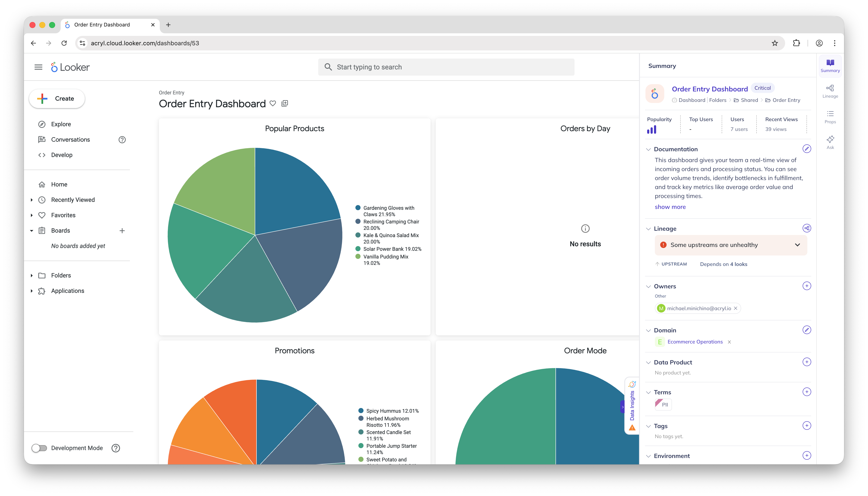Screen dimensions: 868x496
Task: Add an owner with the plus icon
Action: pos(806,286)
